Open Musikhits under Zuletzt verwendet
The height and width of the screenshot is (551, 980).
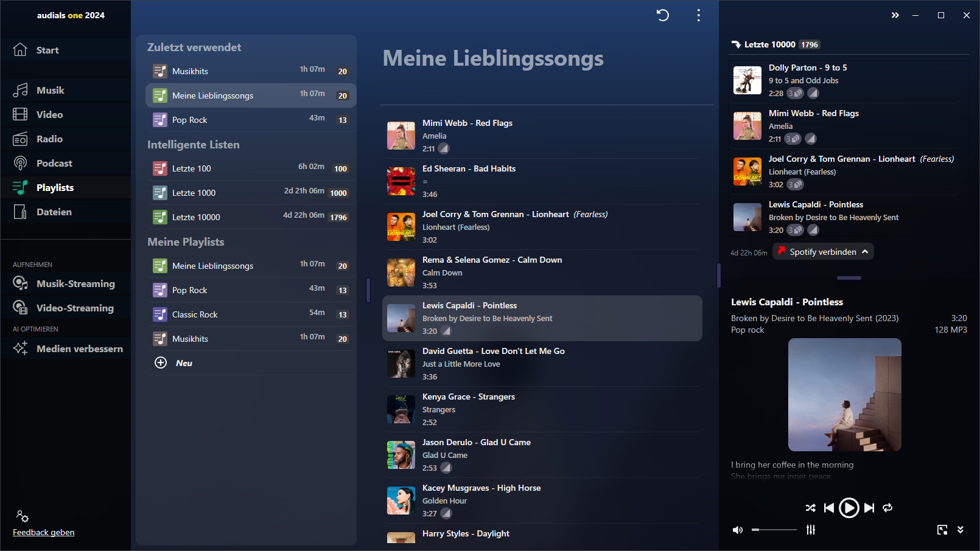coord(250,71)
